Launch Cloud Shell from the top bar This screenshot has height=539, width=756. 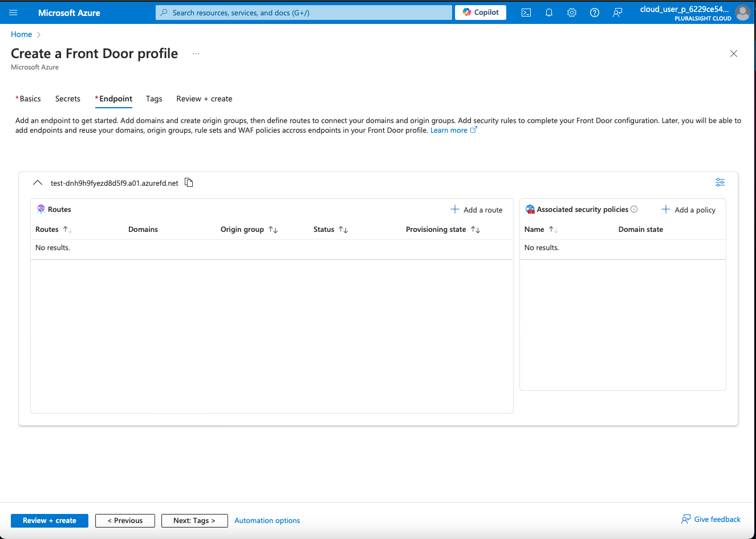click(526, 13)
